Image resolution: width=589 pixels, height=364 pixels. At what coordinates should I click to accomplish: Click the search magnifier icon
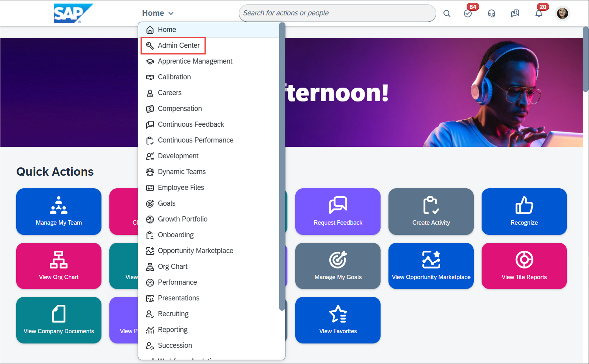pos(446,13)
